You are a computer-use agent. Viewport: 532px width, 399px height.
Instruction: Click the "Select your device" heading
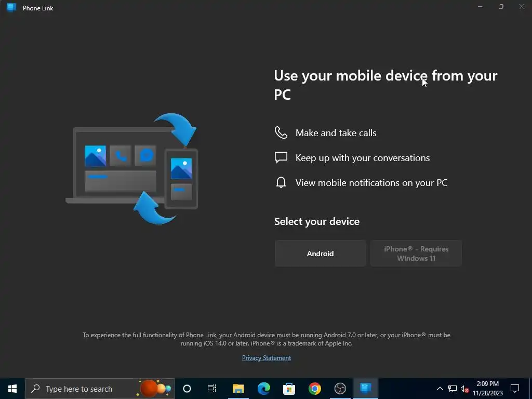coord(317,221)
